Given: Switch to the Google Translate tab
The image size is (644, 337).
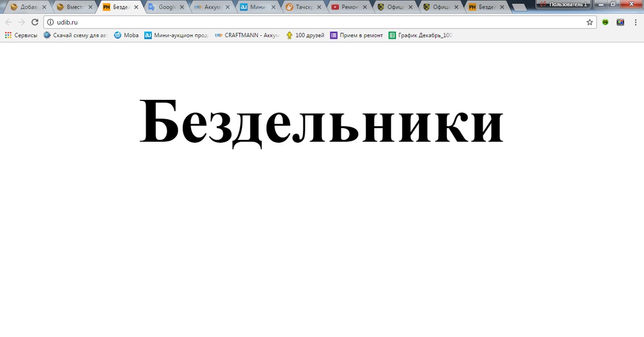Looking at the screenshot, I should 166,8.
